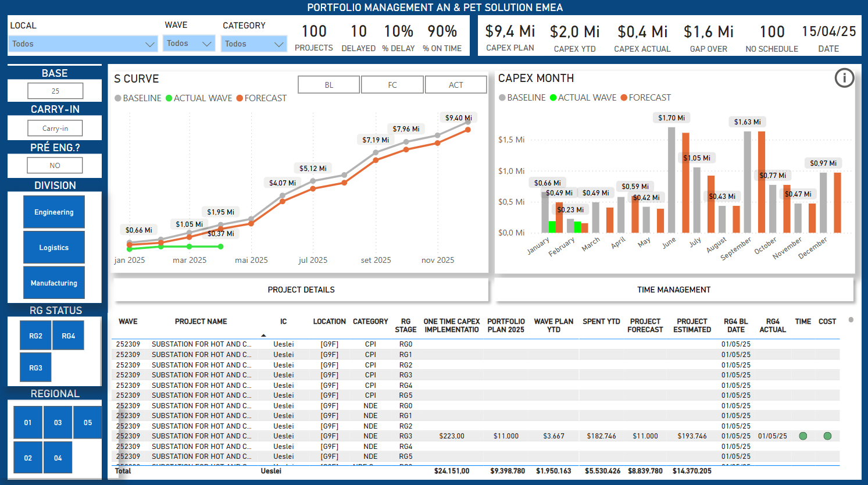Open the LOCAL dropdown
Screen dimensions: 868x485
(83, 44)
